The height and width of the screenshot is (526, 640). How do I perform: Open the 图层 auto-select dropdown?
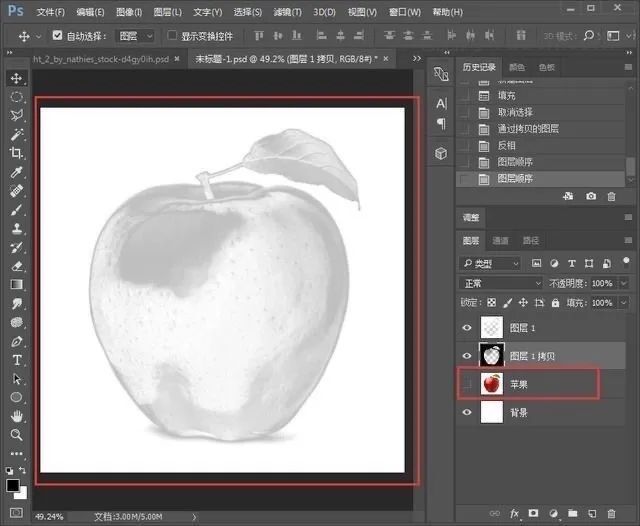[136, 36]
